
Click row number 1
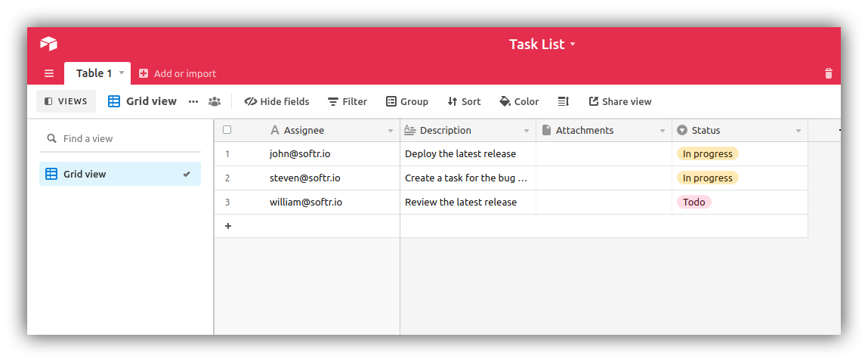227,154
